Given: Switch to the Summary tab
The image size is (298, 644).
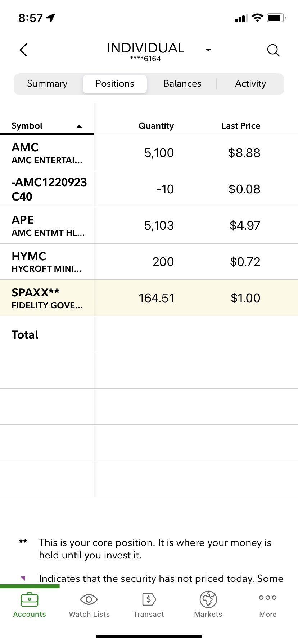Looking at the screenshot, I should (x=47, y=84).
